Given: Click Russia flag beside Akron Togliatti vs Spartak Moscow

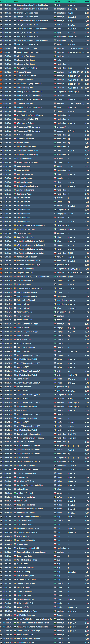Looking at the screenshot, I should coord(15,115).
